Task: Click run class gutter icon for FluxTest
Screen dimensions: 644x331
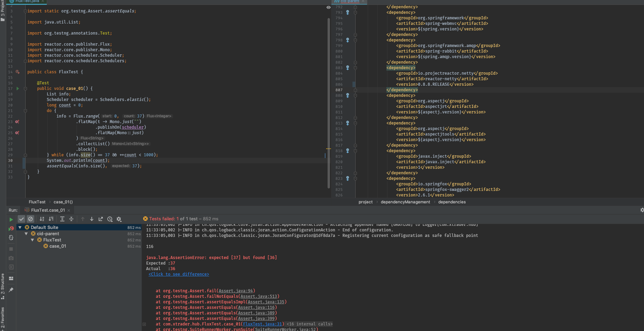Action: pyautogui.click(x=18, y=72)
